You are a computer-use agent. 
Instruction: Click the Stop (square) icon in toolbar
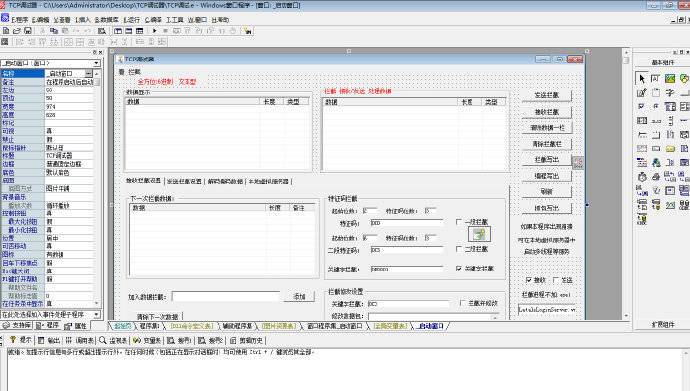pos(165,31)
